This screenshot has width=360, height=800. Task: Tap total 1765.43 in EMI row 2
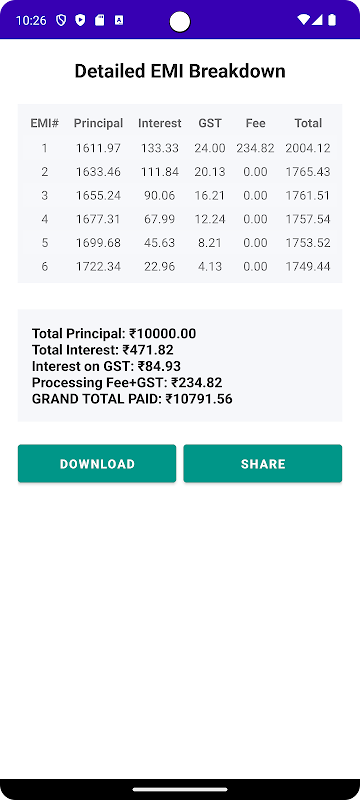pyautogui.click(x=308, y=172)
